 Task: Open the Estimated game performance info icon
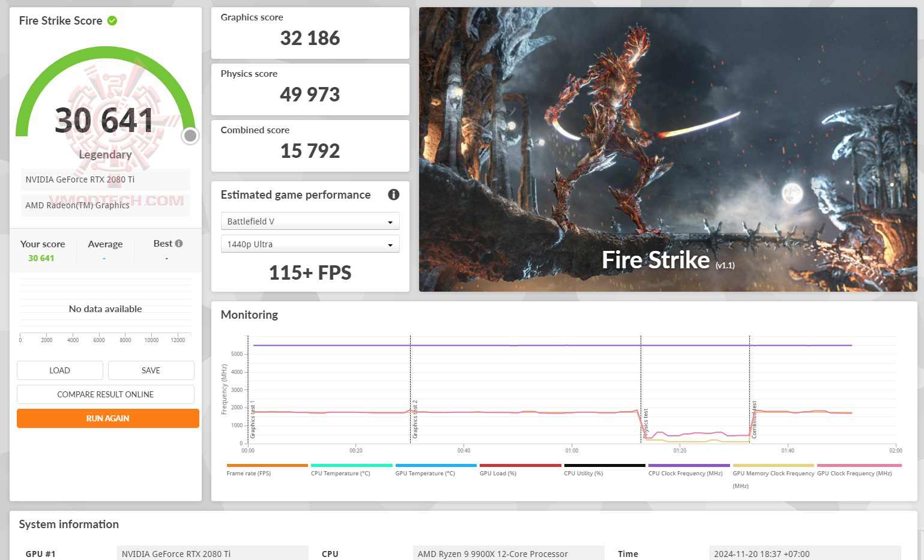pos(393,194)
